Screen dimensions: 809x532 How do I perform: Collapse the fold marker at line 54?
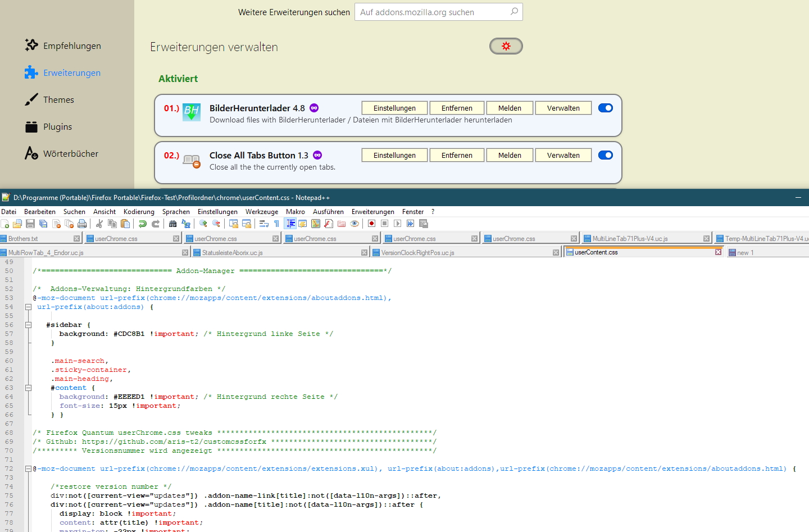coord(28,307)
